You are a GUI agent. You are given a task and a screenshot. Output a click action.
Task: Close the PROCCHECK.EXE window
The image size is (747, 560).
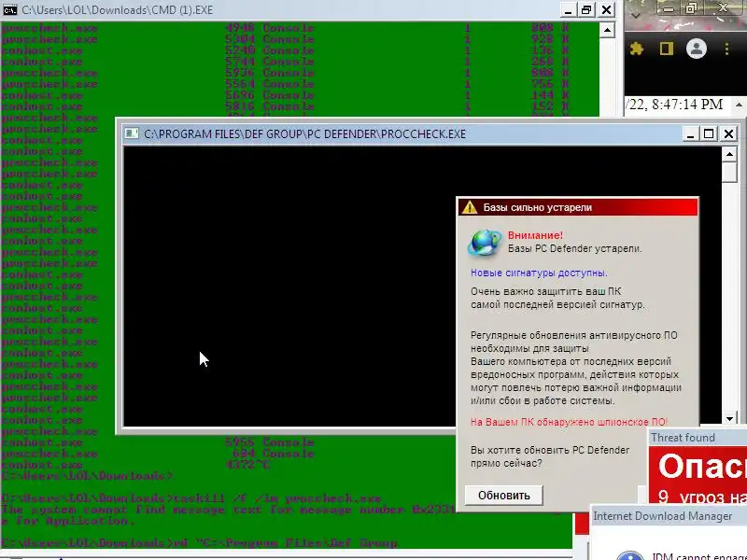pos(728,133)
